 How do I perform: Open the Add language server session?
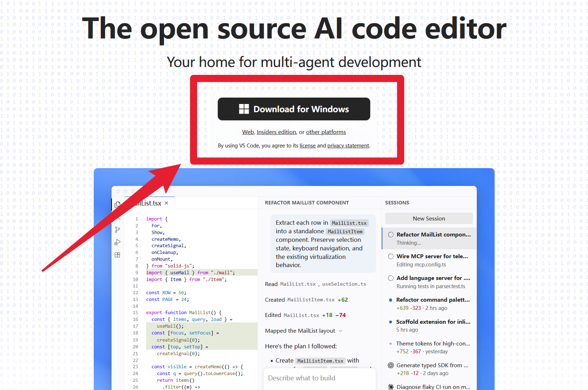[429, 282]
